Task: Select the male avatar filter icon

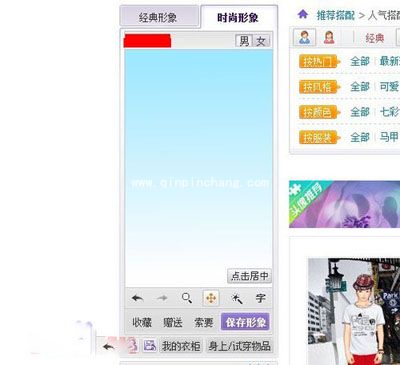Action: click(304, 37)
